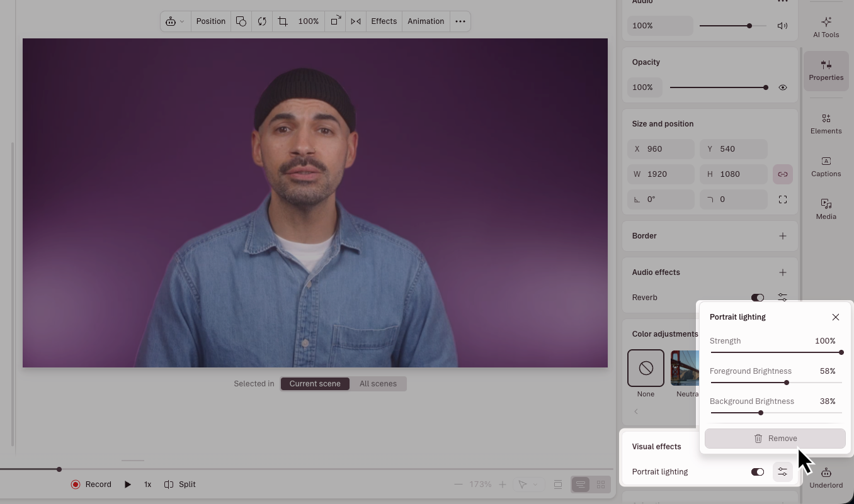This screenshot has height=504, width=854.
Task: Click the corner radius field showing 0
Action: pyautogui.click(x=734, y=199)
